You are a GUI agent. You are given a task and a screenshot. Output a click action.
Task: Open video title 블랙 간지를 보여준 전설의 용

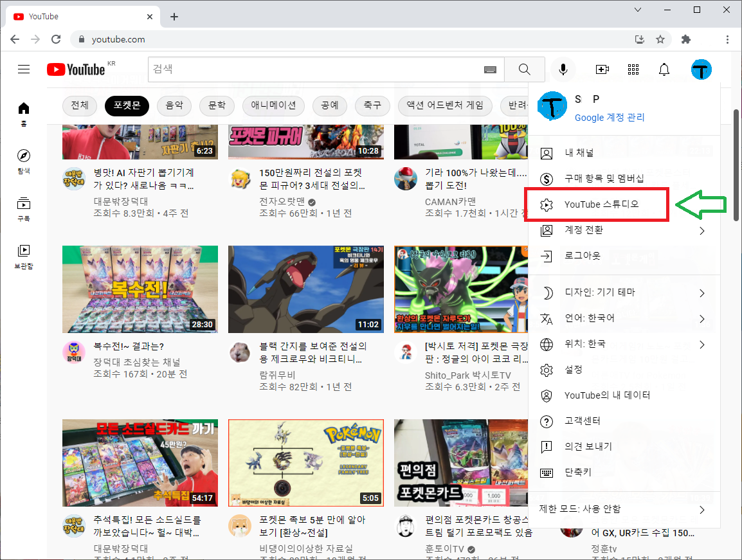coord(312,353)
